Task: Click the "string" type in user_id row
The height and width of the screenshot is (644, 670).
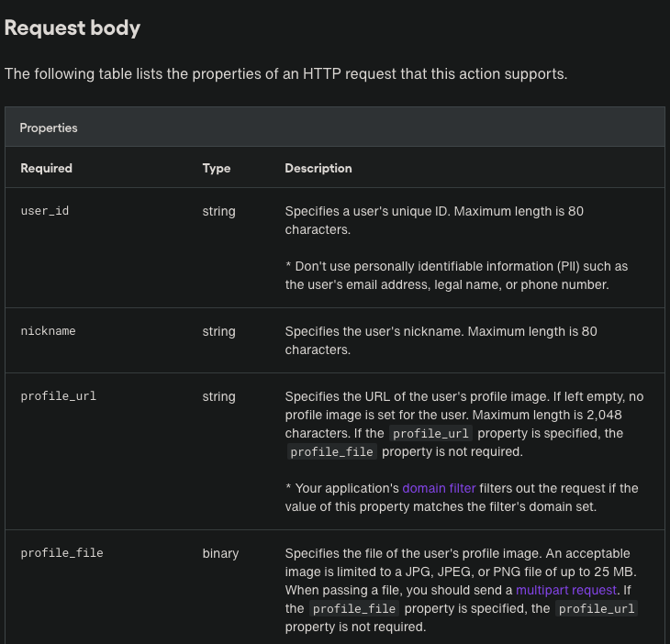Action: pos(219,211)
